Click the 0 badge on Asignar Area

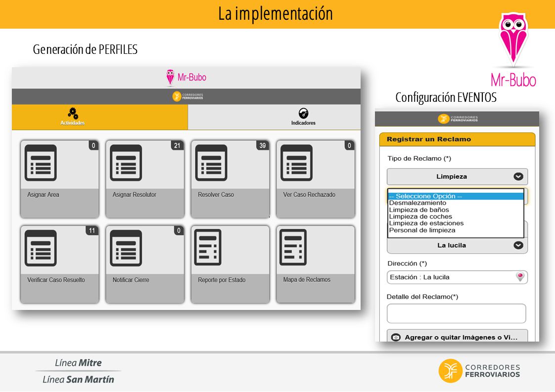(x=93, y=145)
